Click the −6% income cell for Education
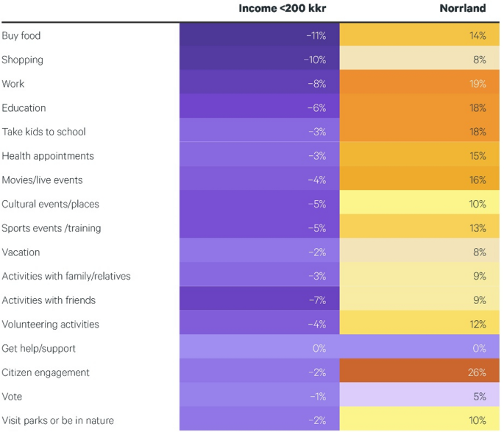The image size is (504, 432). (260, 107)
